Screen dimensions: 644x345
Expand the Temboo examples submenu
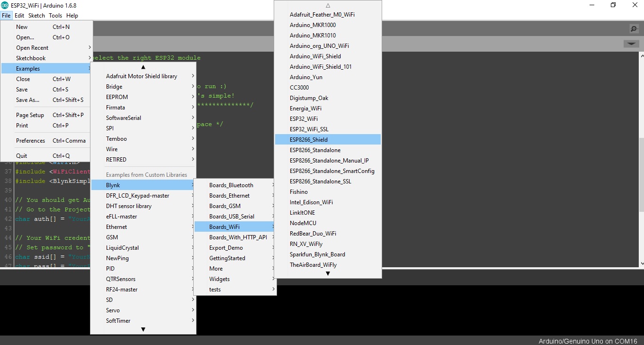click(x=143, y=139)
